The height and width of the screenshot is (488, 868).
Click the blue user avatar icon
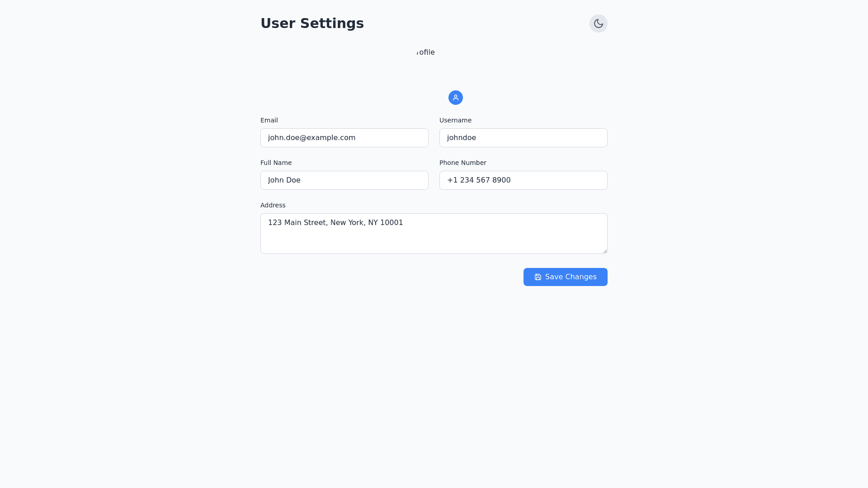point(455,98)
